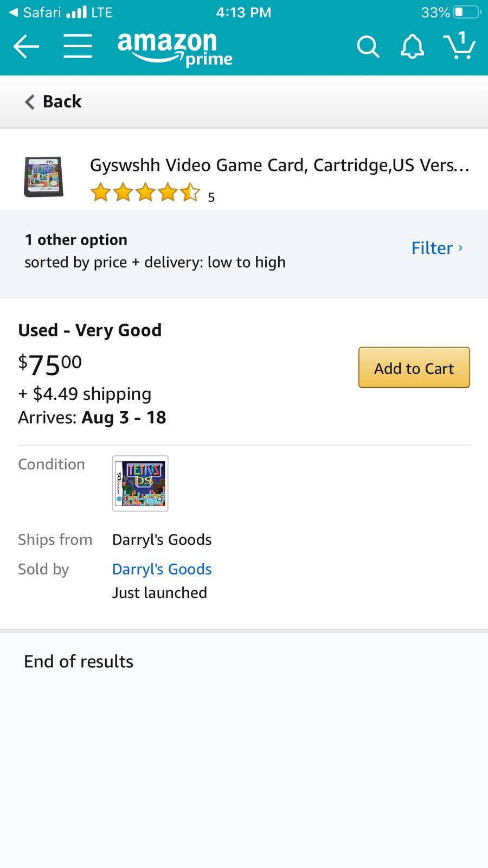Screen dimensions: 488x868
Task: Tap the chevron beside Filter
Action: coord(460,247)
